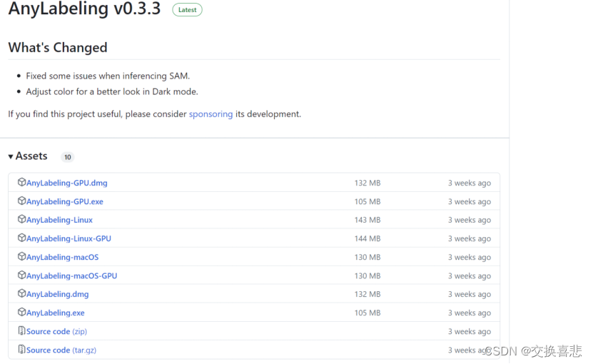Click the zip file icon beside Source code (zip)
593x364 pixels.
pyautogui.click(x=21, y=330)
